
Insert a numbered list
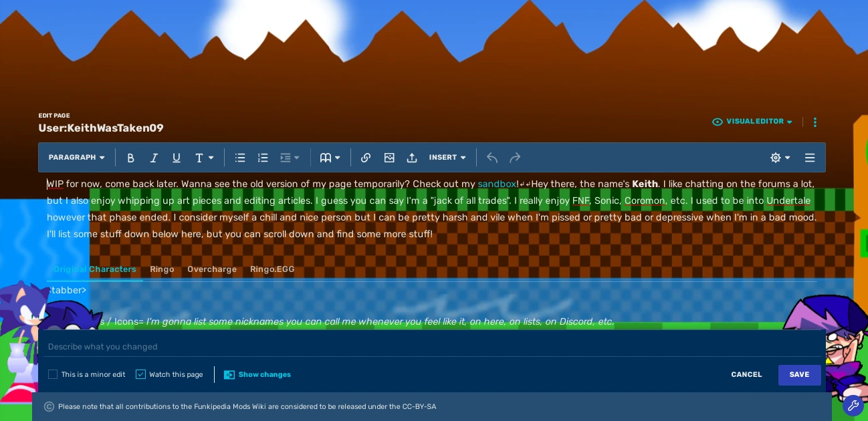(262, 157)
